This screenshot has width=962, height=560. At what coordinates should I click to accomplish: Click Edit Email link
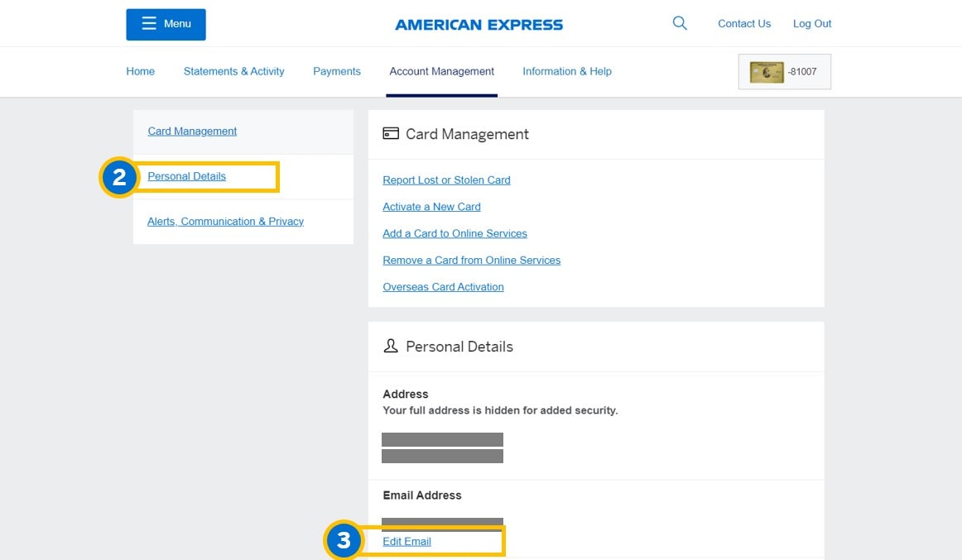coord(406,541)
